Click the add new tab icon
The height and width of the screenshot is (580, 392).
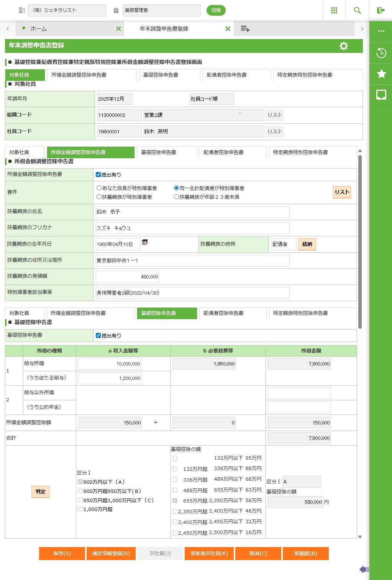click(245, 29)
